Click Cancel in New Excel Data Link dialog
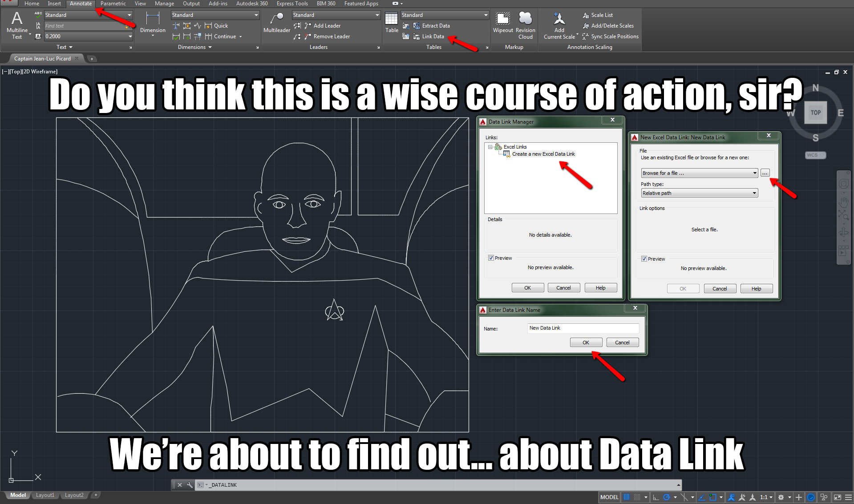 pos(720,289)
